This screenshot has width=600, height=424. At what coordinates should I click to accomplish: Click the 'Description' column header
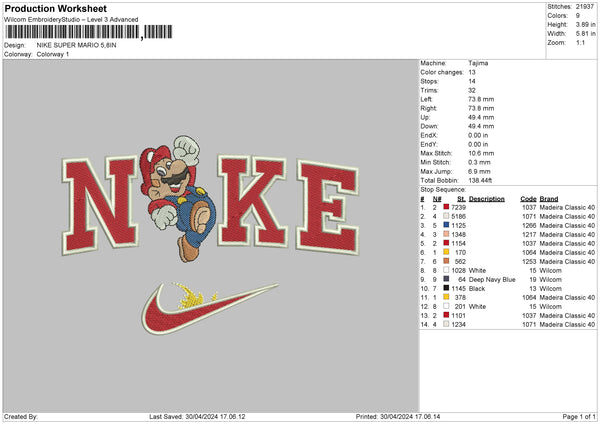click(x=487, y=199)
